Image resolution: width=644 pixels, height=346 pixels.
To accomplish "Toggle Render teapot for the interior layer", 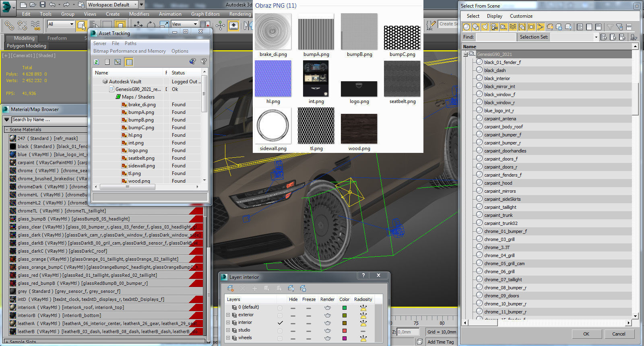I will click(x=327, y=323).
